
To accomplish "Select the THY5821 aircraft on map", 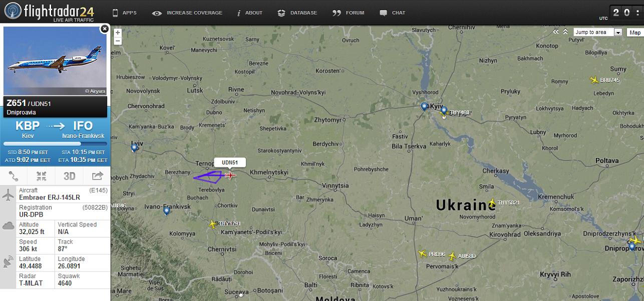I will pos(492,202).
